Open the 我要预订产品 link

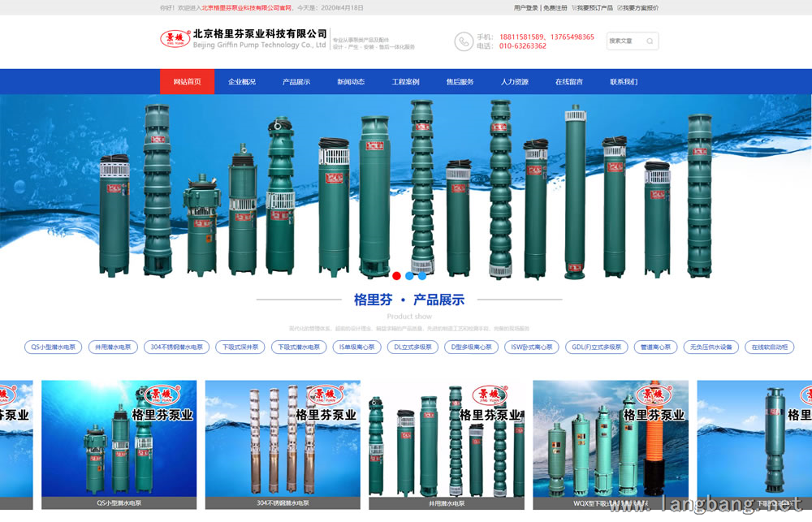point(595,8)
